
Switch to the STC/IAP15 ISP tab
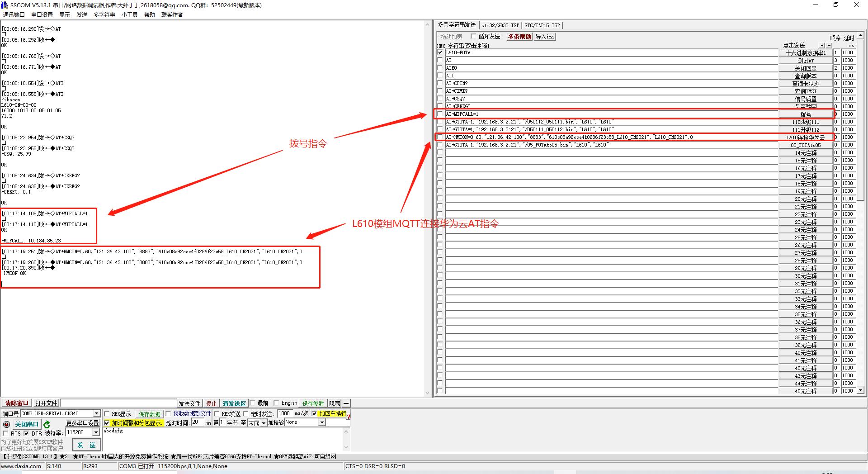pyautogui.click(x=542, y=25)
